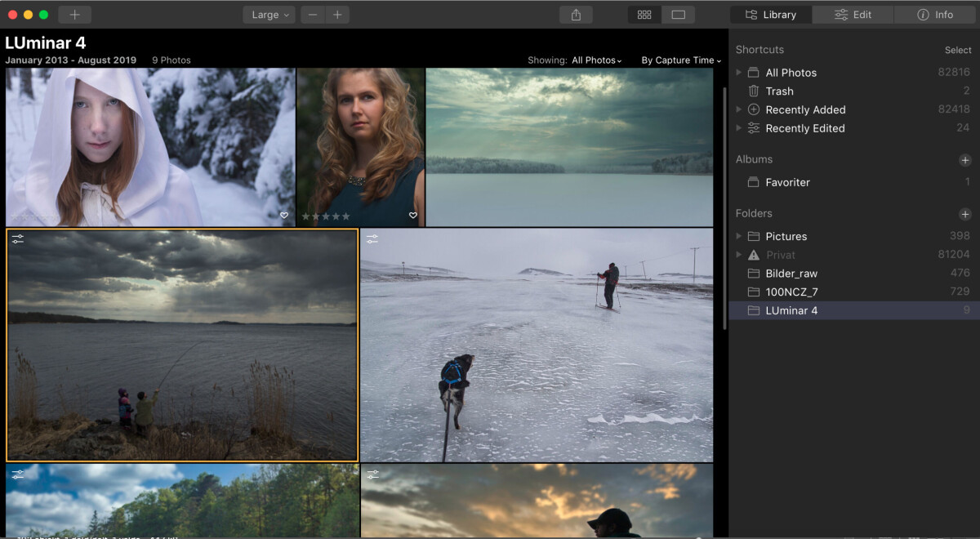Toggle favorite heart on curly-haired portrait
This screenshot has height=539, width=980.
(413, 216)
